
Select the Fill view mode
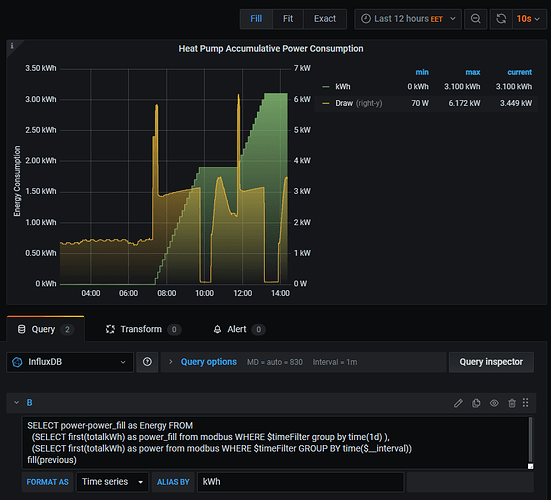coord(256,19)
